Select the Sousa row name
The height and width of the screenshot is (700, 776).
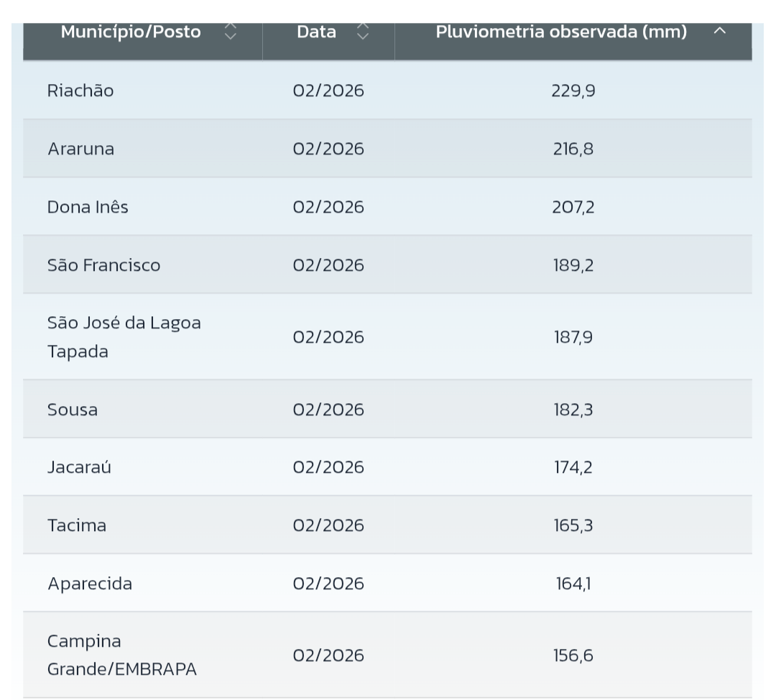72,410
